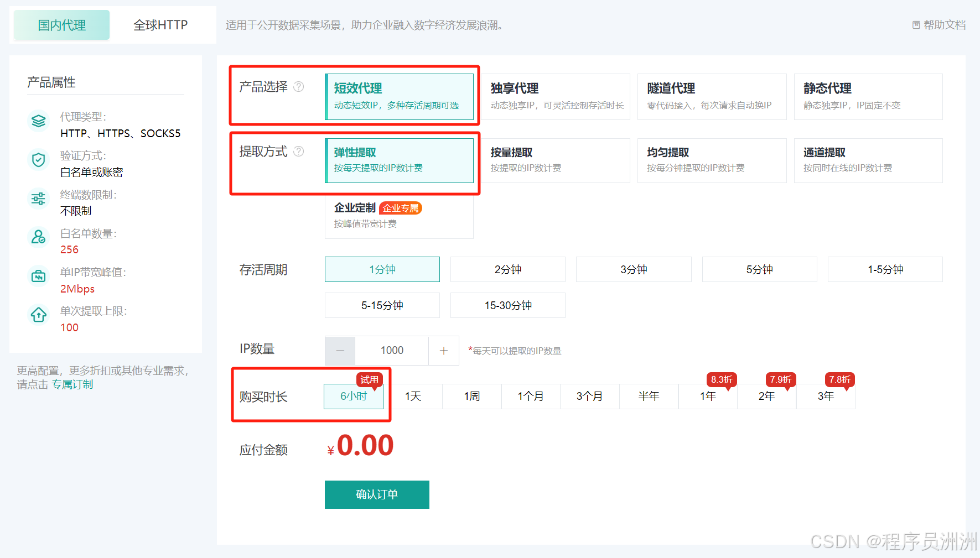Click the 不限制 terminal limit value
980x558 pixels.
76,211
